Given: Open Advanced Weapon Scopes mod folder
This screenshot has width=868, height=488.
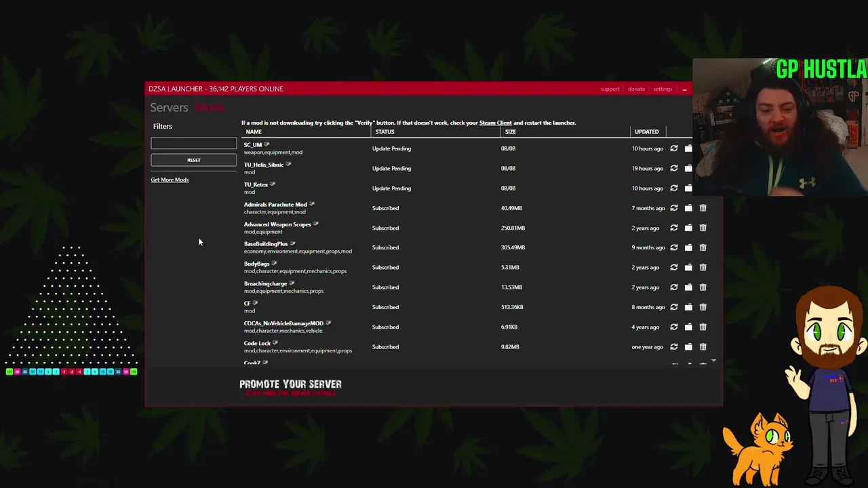Looking at the screenshot, I should [688, 228].
